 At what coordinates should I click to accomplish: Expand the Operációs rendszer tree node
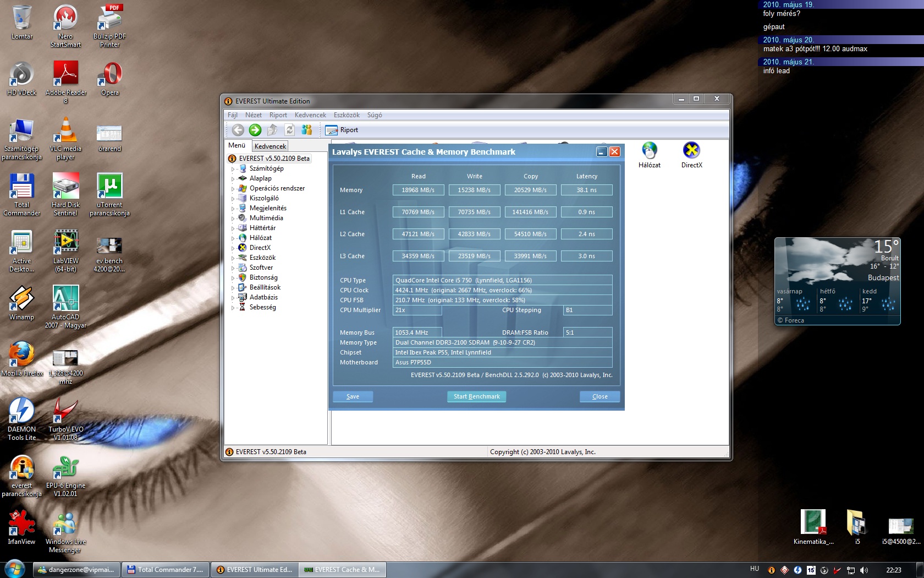click(233, 189)
